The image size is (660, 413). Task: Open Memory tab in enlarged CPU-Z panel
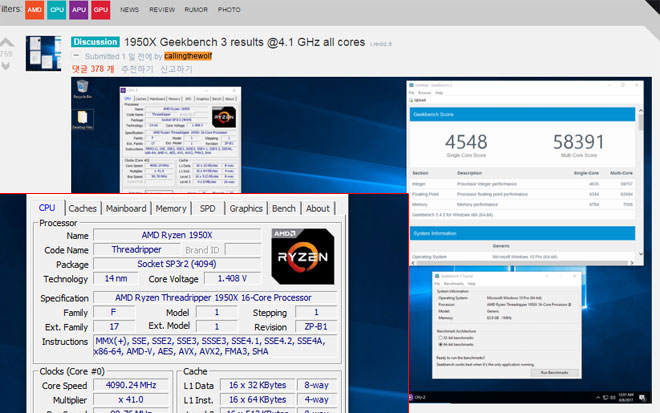[171, 208]
